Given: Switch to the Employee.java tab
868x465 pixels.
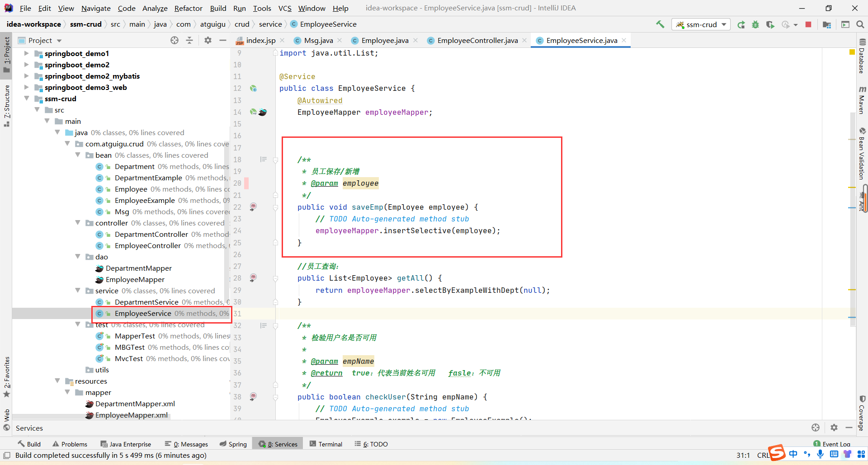Looking at the screenshot, I should pyautogui.click(x=385, y=40).
